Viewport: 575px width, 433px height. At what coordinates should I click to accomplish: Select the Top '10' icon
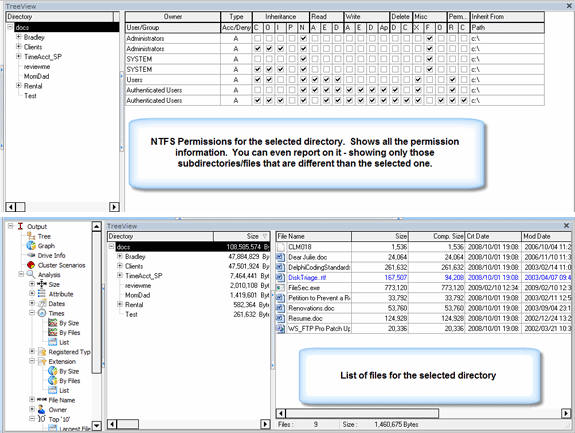pos(42,419)
